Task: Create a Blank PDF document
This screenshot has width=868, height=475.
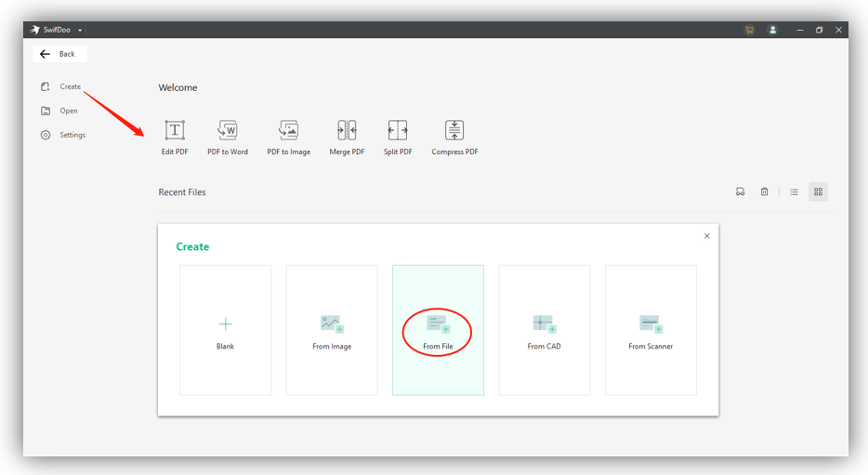Action: pyautogui.click(x=226, y=330)
